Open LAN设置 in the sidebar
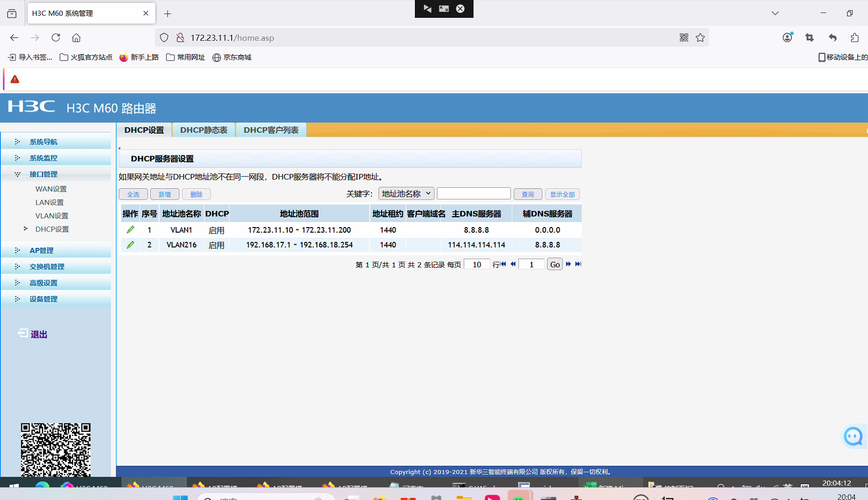This screenshot has width=868, height=500. click(x=49, y=203)
